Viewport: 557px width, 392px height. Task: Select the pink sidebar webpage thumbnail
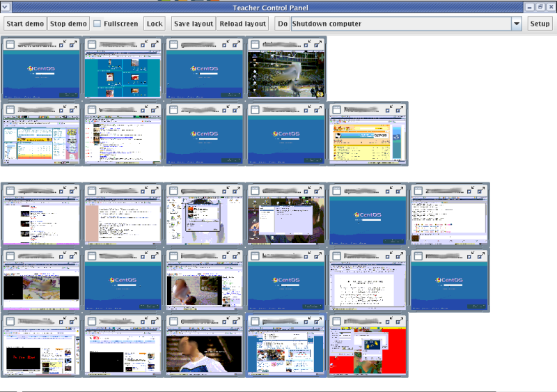click(x=123, y=220)
